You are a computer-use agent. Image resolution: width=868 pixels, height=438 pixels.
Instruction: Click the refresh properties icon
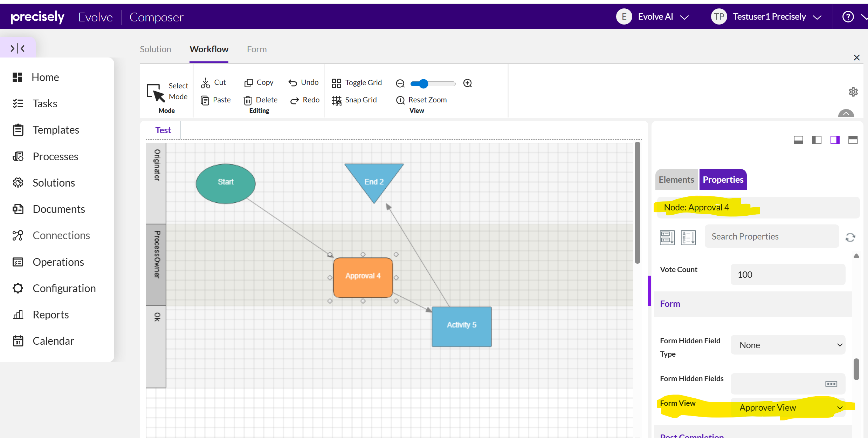pos(850,237)
